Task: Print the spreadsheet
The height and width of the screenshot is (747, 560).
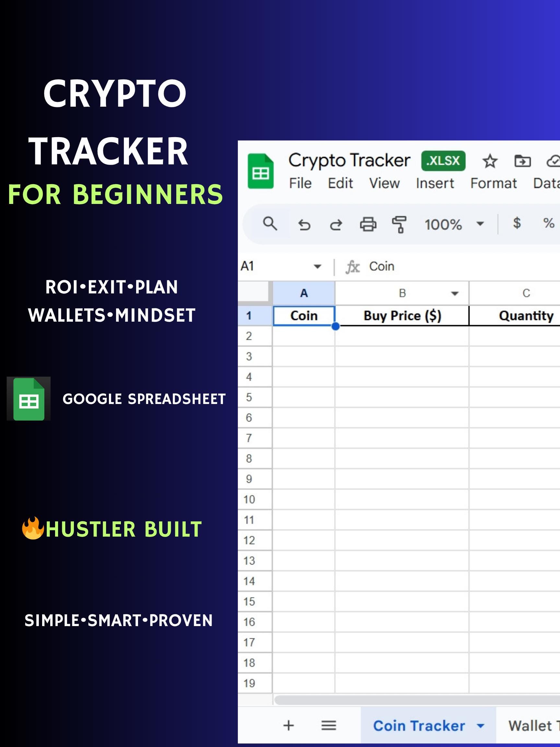Action: [x=369, y=224]
